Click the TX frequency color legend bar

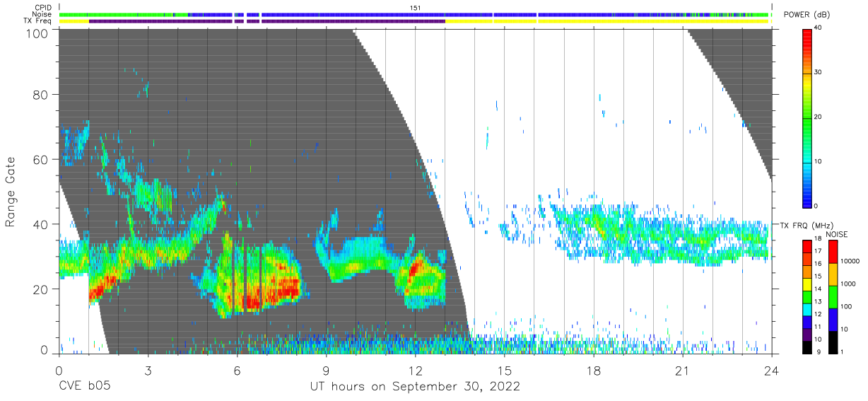[807, 297]
